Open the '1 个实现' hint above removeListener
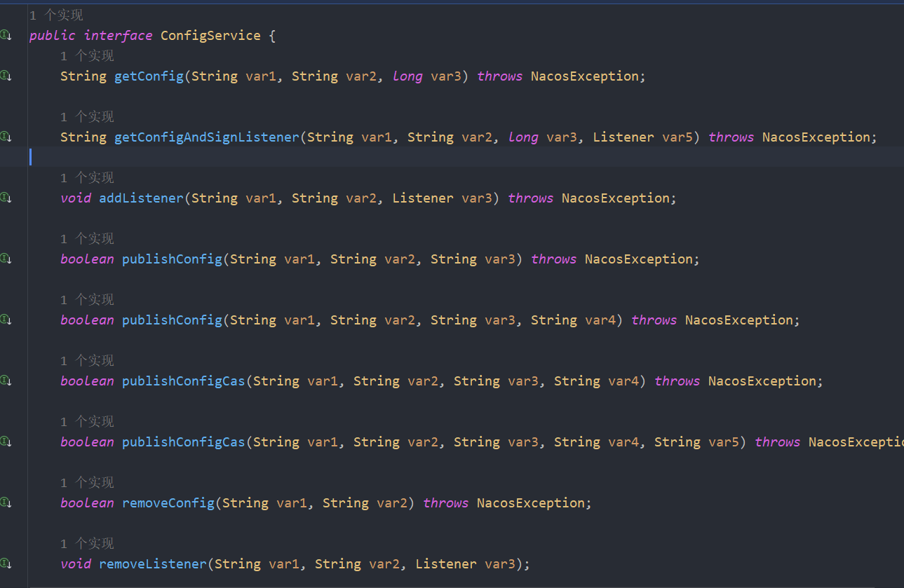904x588 pixels. (x=87, y=544)
